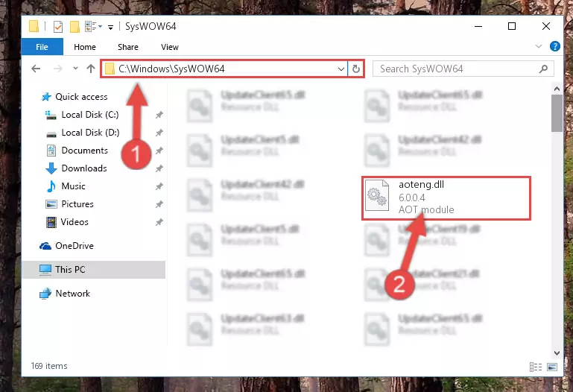Switch to large icons view in status bar
The width and height of the screenshot is (573, 392).
pyautogui.click(x=552, y=367)
